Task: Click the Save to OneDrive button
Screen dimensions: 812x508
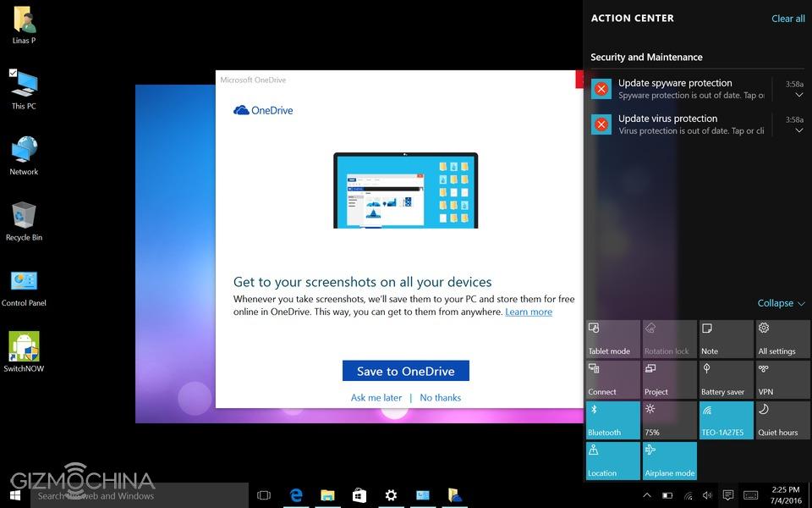Action: [x=405, y=371]
